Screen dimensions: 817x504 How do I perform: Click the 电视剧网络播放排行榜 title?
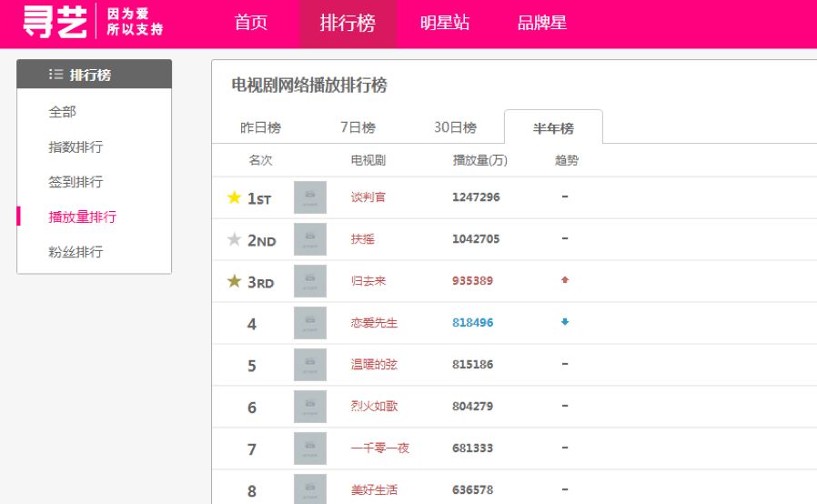pyautogui.click(x=309, y=85)
